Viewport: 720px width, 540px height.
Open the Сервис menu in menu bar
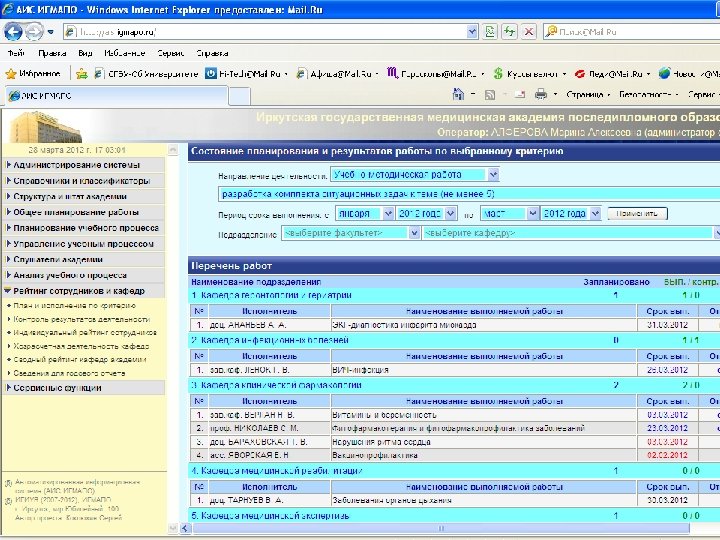point(170,53)
